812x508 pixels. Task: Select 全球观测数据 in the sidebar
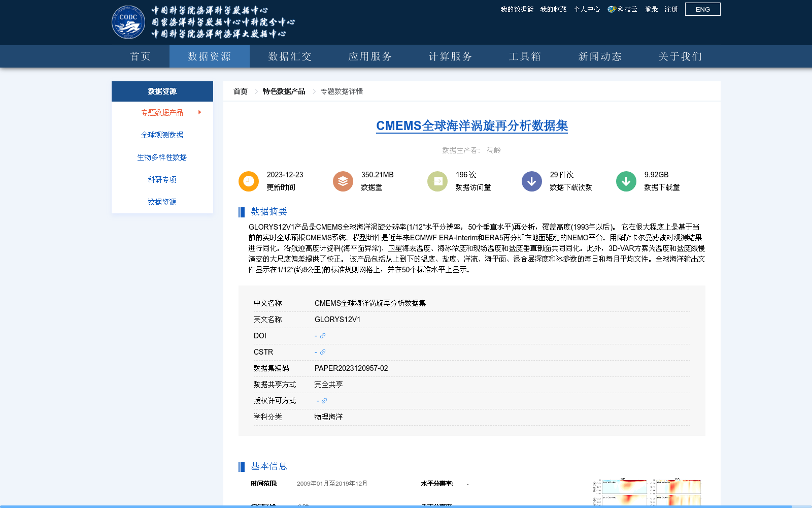(162, 135)
